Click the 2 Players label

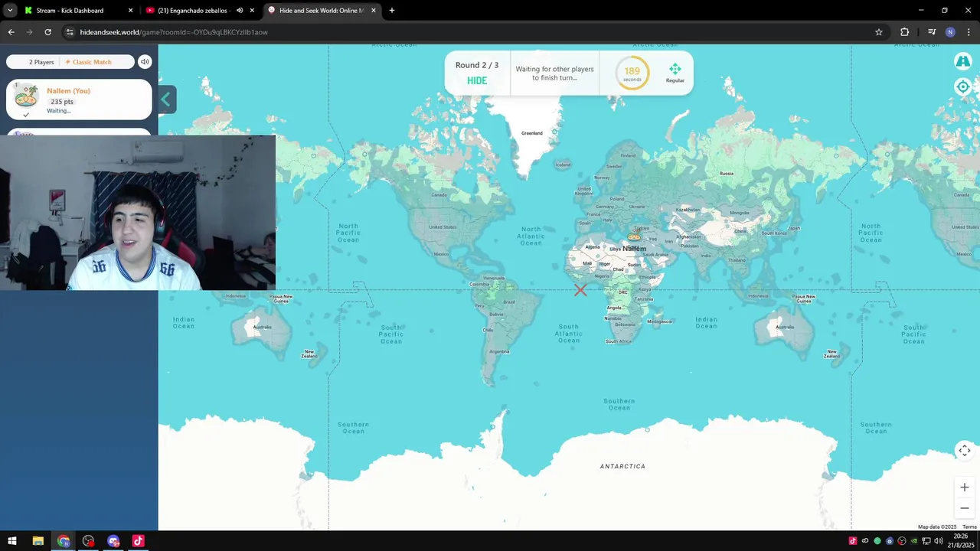click(41, 62)
